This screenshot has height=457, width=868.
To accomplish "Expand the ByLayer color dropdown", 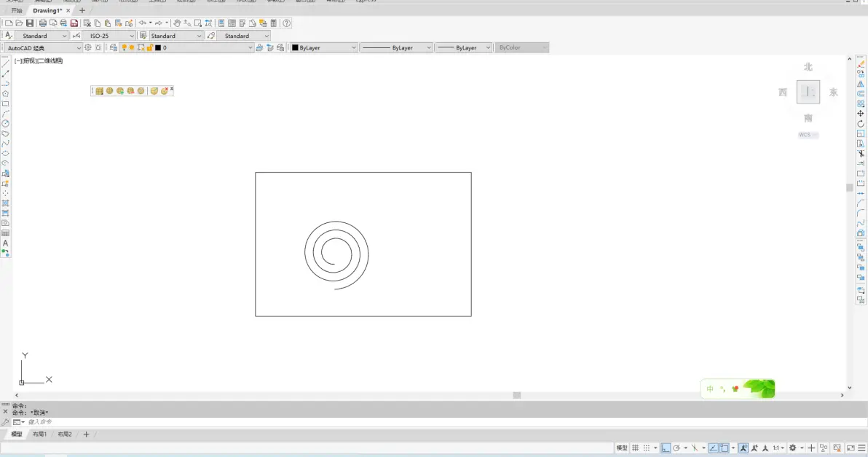I will (324, 47).
